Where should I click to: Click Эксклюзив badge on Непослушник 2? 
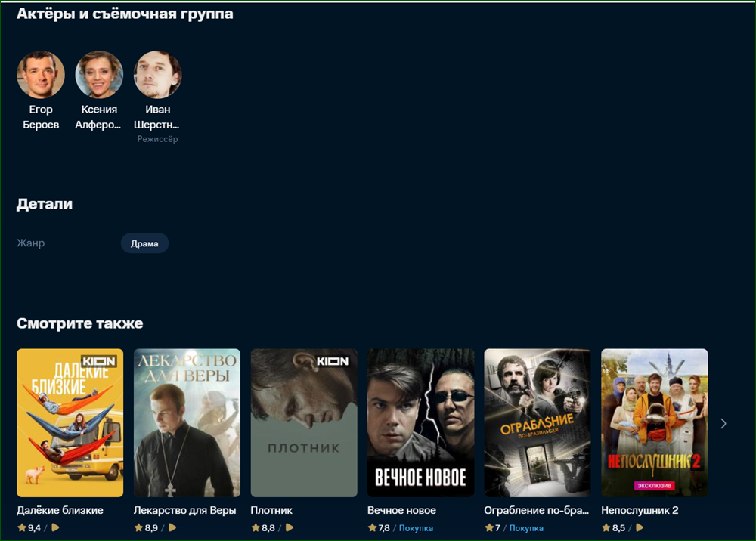click(x=654, y=485)
